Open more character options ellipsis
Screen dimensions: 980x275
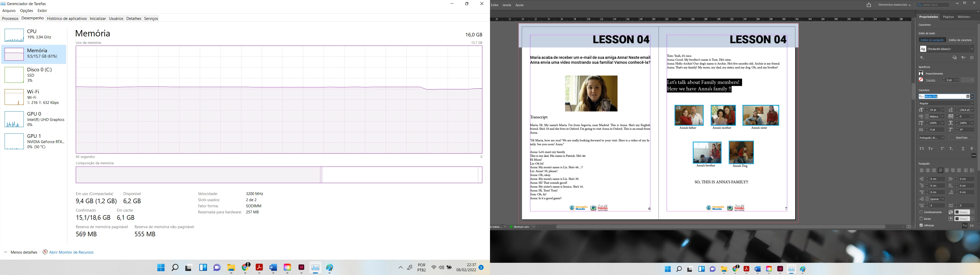[974, 156]
